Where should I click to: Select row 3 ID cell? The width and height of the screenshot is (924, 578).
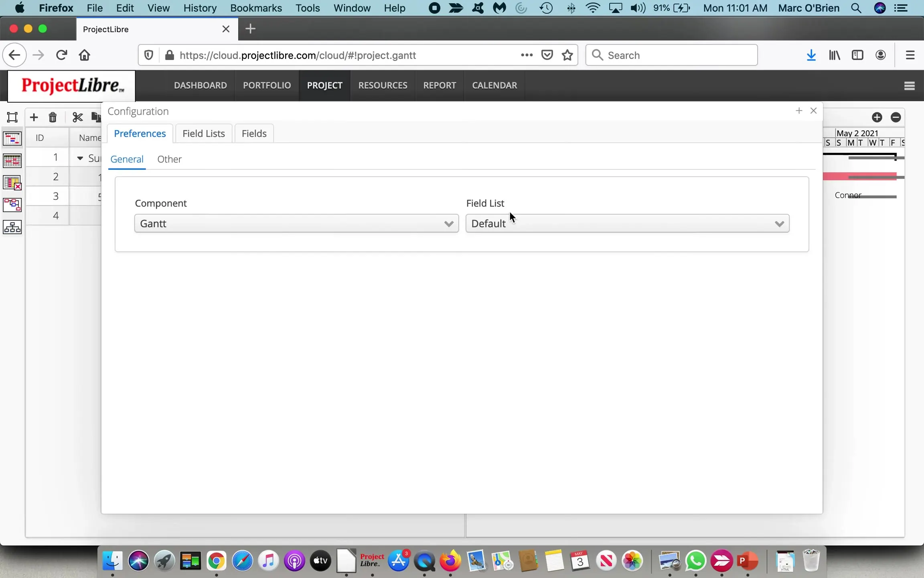point(47,196)
